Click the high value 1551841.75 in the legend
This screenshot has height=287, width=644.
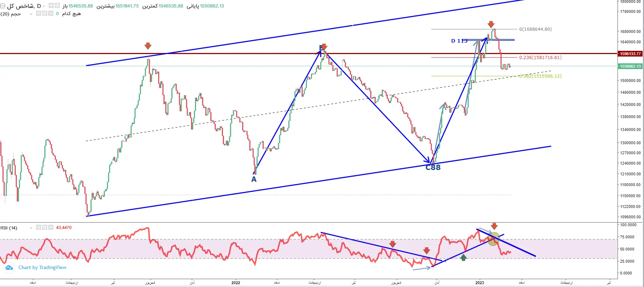pyautogui.click(x=127, y=6)
